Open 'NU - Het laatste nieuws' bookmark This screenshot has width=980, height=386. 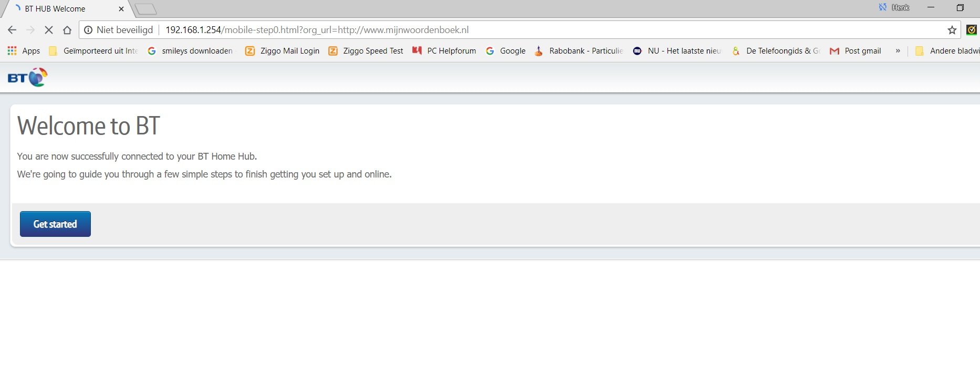pyautogui.click(x=677, y=51)
